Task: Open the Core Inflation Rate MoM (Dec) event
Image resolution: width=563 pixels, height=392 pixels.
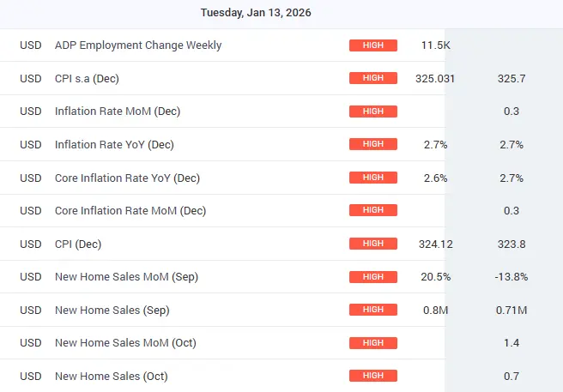Action: 130,210
